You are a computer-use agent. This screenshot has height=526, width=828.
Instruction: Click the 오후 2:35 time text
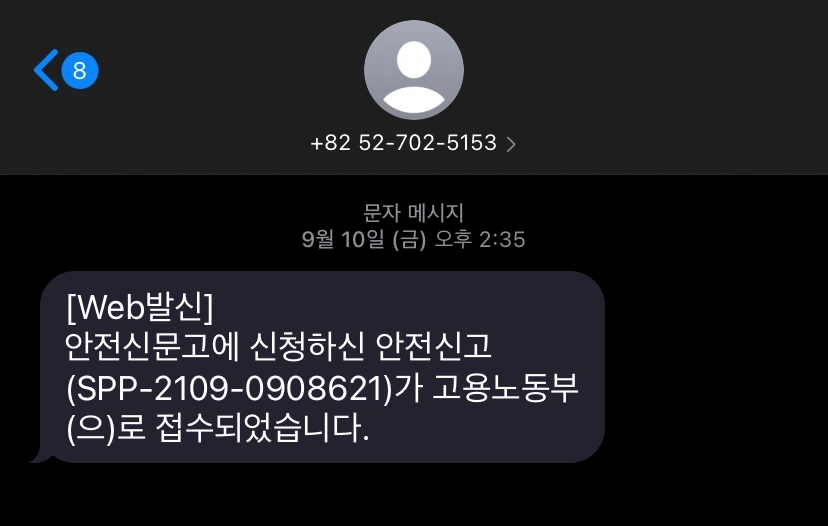pyautogui.click(x=479, y=240)
